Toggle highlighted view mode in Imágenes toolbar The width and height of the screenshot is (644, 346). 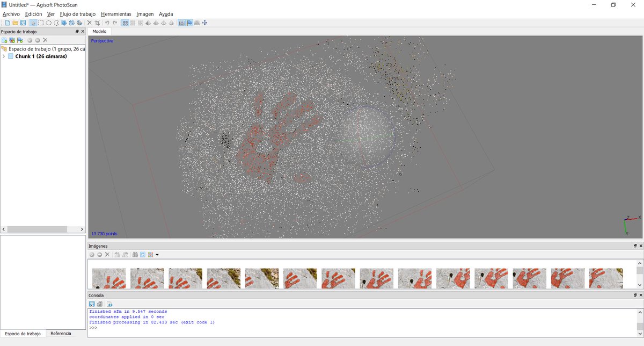click(x=143, y=254)
